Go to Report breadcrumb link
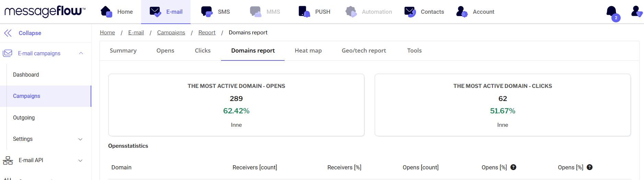The image size is (644, 180). 207,33
